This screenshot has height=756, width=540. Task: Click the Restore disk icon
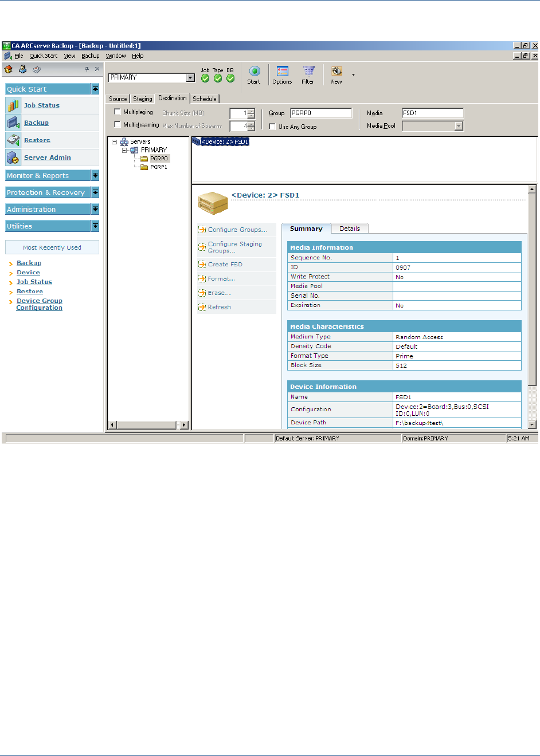pyautogui.click(x=13, y=140)
